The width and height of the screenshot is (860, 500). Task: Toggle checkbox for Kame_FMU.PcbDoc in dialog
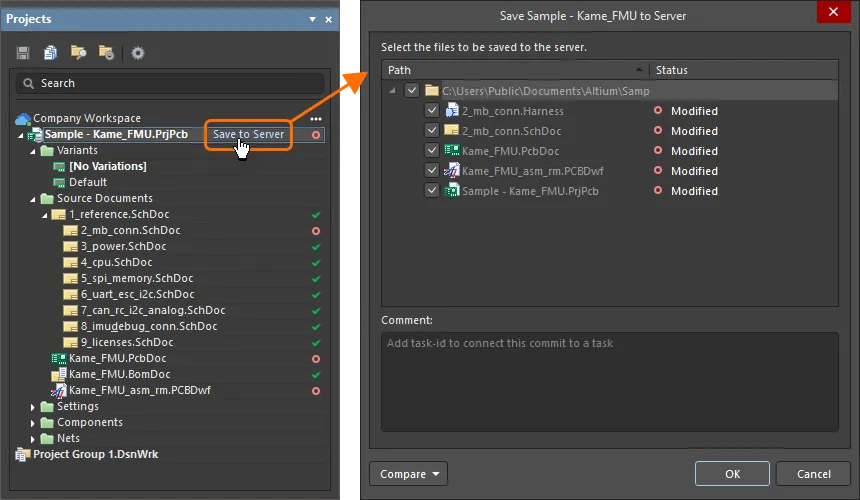click(432, 150)
